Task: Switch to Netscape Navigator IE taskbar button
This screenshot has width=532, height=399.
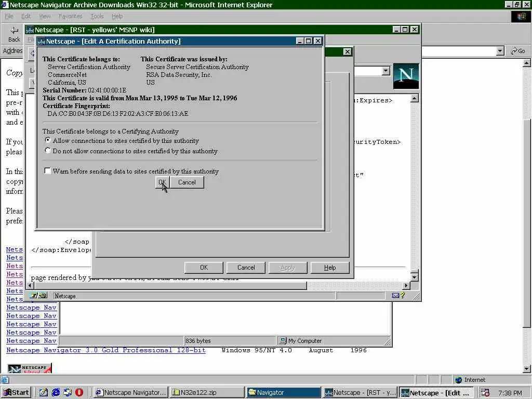Action: [x=130, y=393]
